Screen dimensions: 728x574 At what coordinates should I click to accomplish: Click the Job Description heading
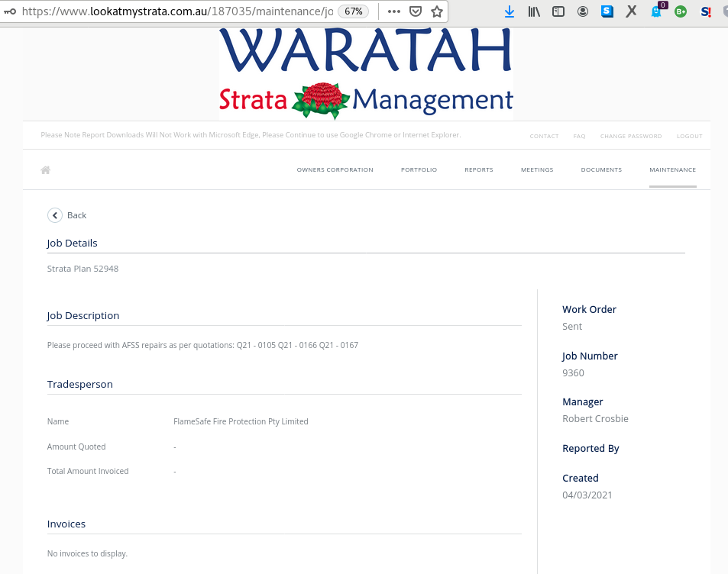83,315
